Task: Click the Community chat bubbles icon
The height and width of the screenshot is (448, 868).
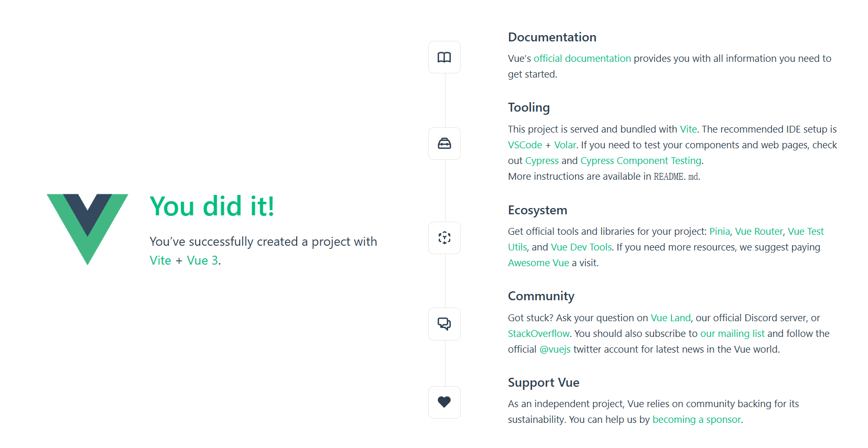Action: (444, 324)
